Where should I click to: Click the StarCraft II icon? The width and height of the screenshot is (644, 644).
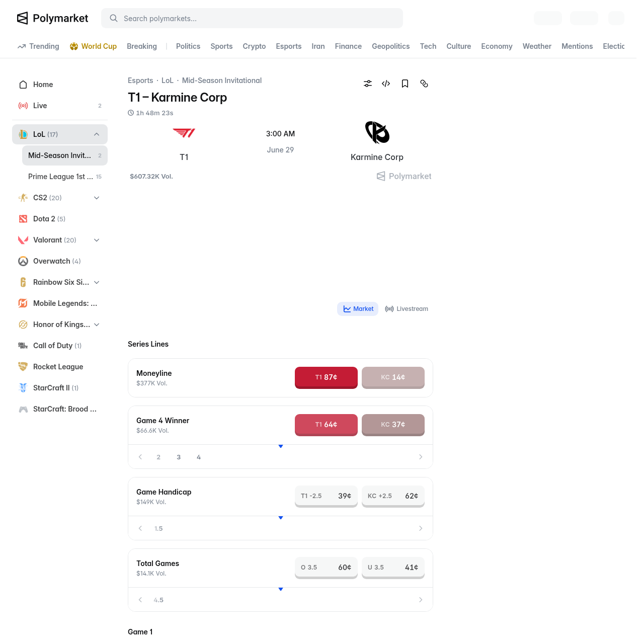coord(23,388)
